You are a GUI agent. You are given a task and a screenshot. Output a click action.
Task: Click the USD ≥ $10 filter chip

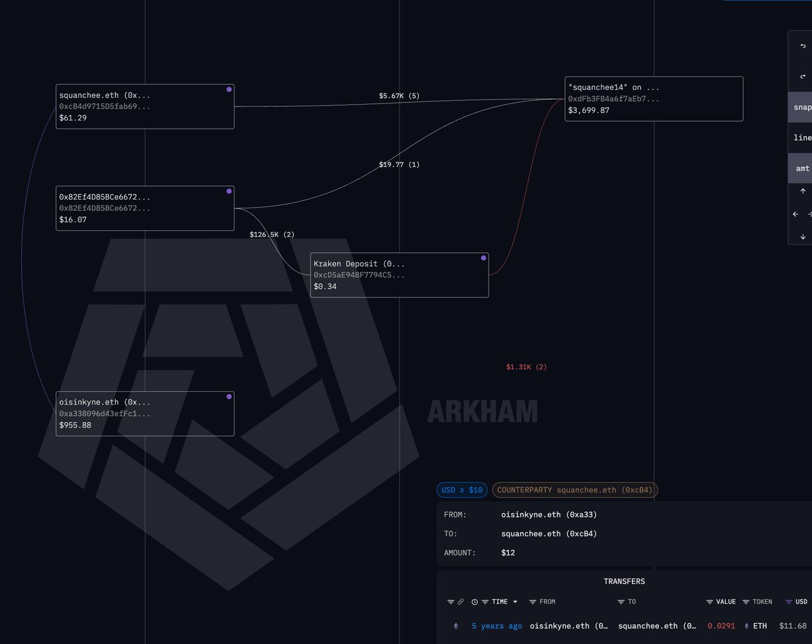click(462, 490)
